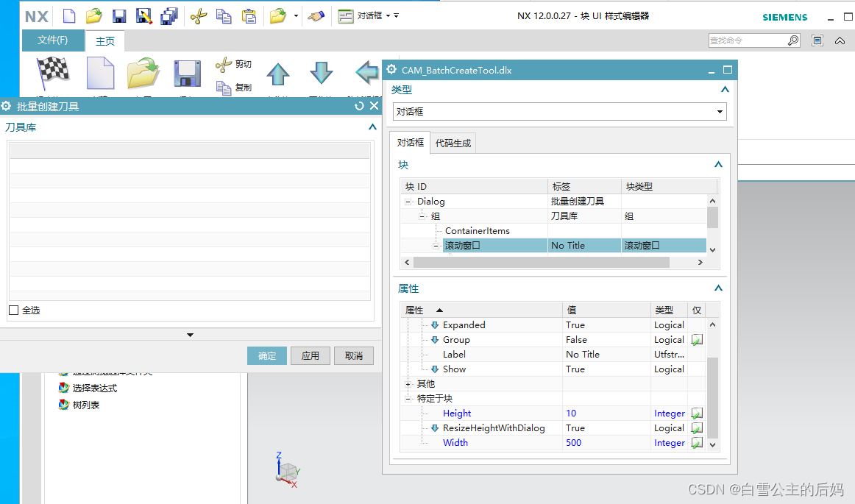Click the Height value 10
This screenshot has height=504, width=855.
coord(571,414)
